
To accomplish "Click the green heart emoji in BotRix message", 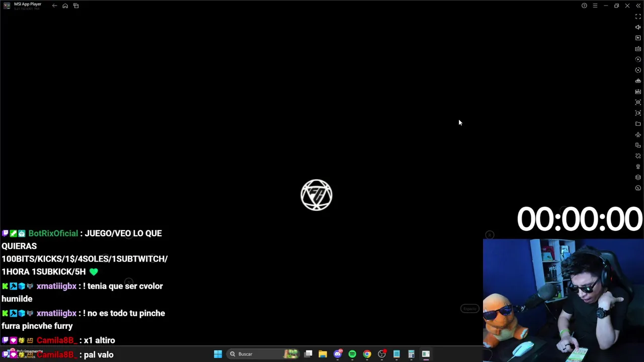I will coord(94,272).
